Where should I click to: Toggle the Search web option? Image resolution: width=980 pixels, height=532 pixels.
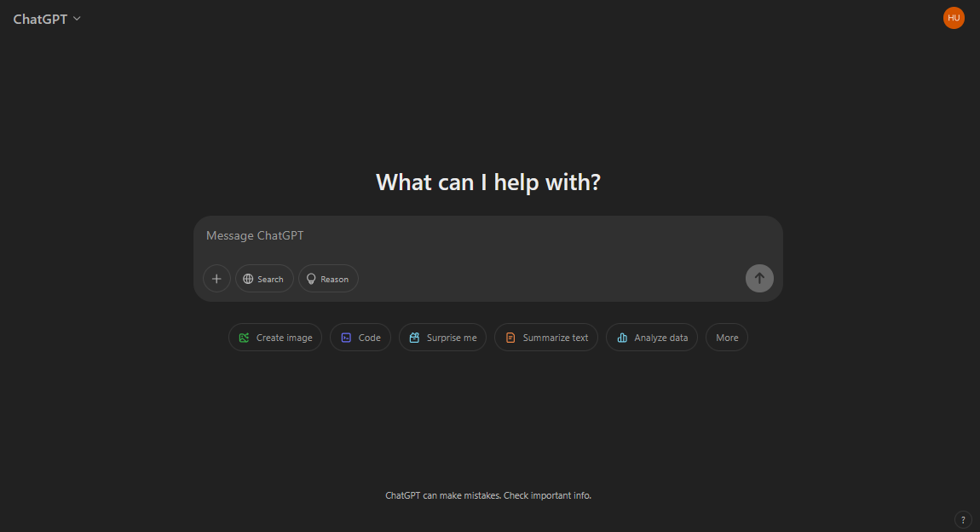click(x=264, y=279)
